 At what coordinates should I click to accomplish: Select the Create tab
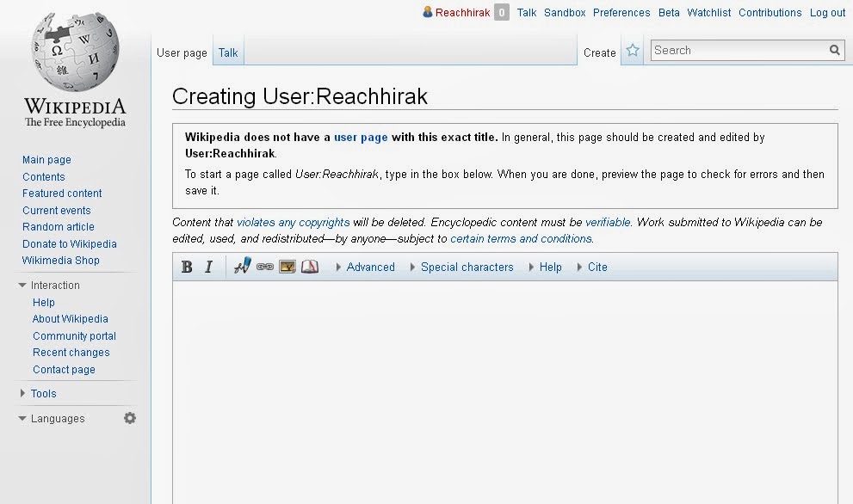pyautogui.click(x=599, y=52)
